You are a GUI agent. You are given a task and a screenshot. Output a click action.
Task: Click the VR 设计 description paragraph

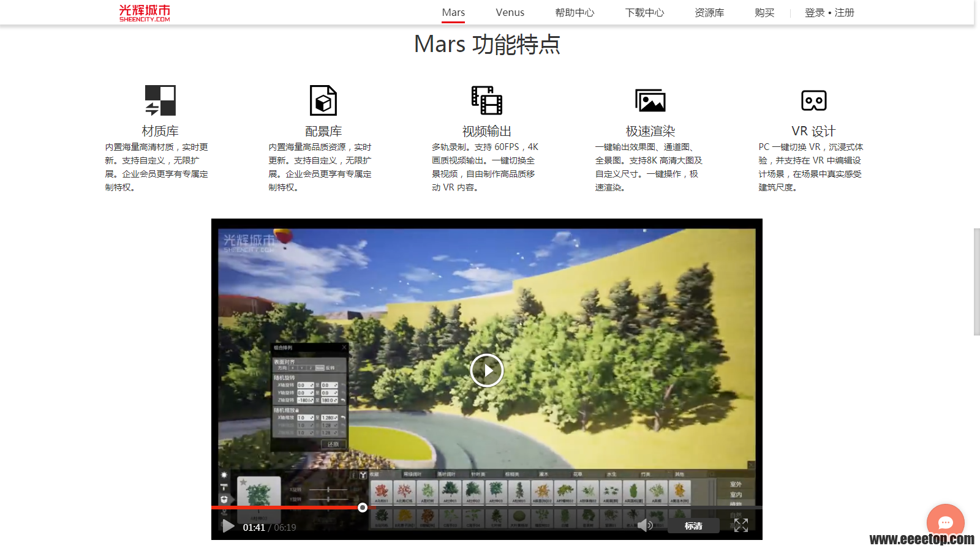pyautogui.click(x=811, y=167)
